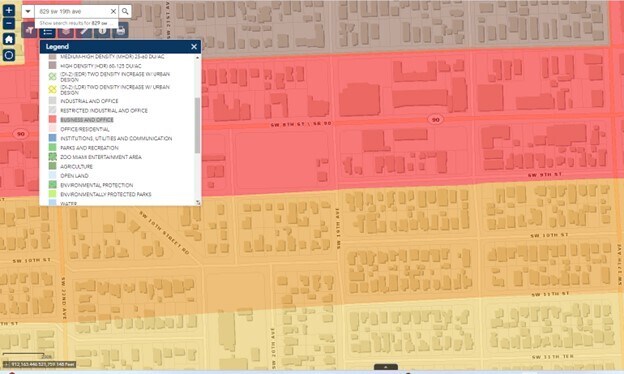Activate the My Location circle button
Viewport: 624px width, 374px height.
9,55
